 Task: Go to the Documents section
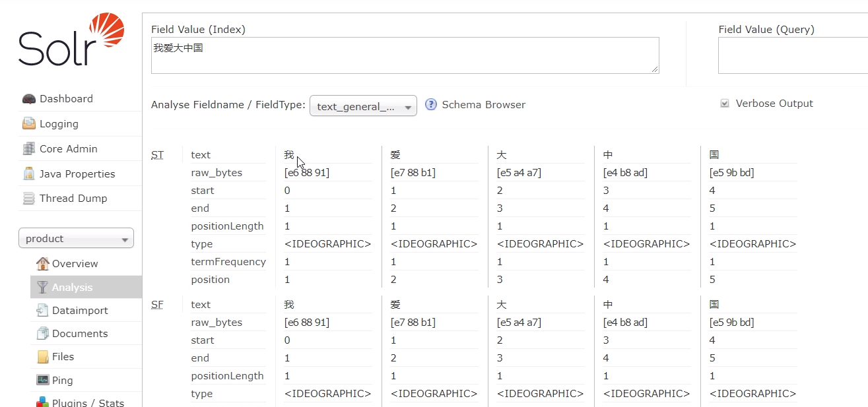[80, 334]
